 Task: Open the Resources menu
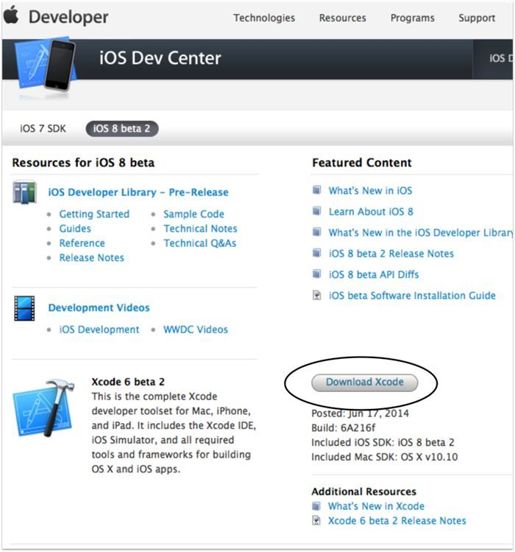[343, 18]
